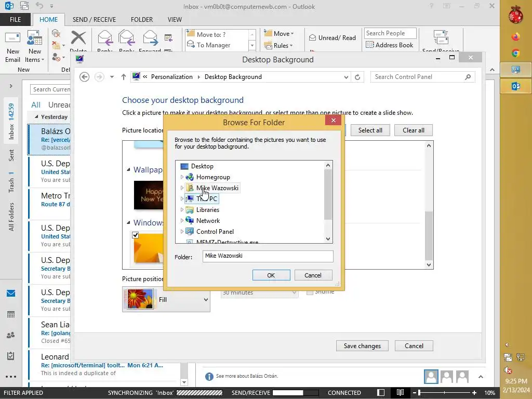Open the Rules dropdown in Outlook ribbon
This screenshot has width=532, height=399.
278,46
